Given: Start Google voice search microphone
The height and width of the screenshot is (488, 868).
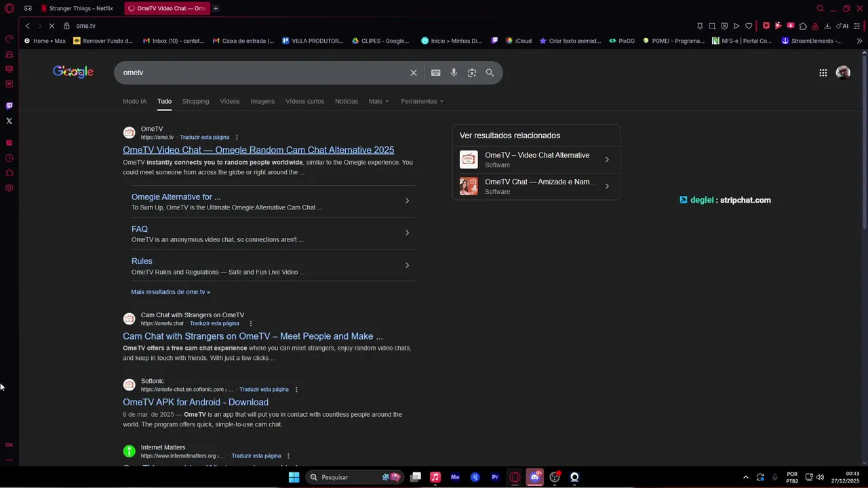Looking at the screenshot, I should [454, 73].
